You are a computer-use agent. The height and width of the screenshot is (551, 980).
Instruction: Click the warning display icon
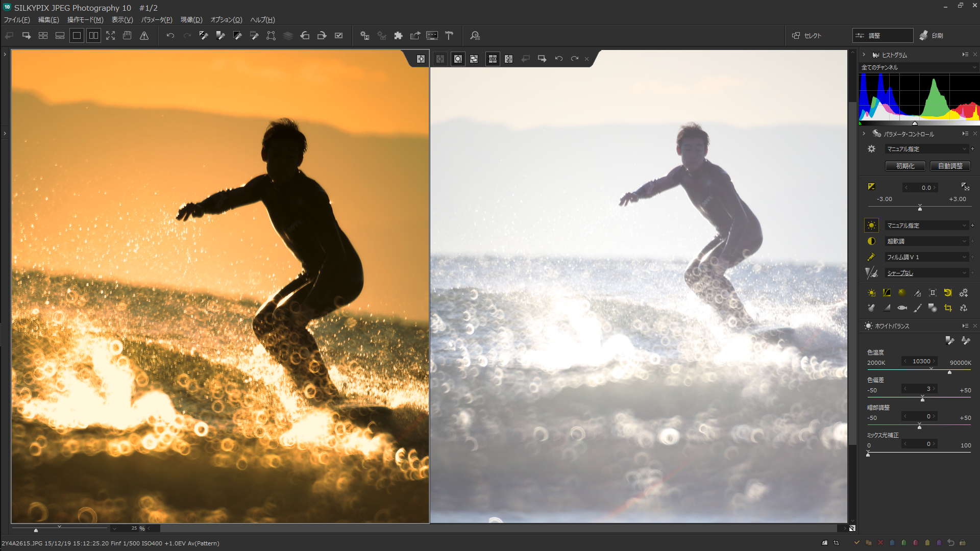144,36
